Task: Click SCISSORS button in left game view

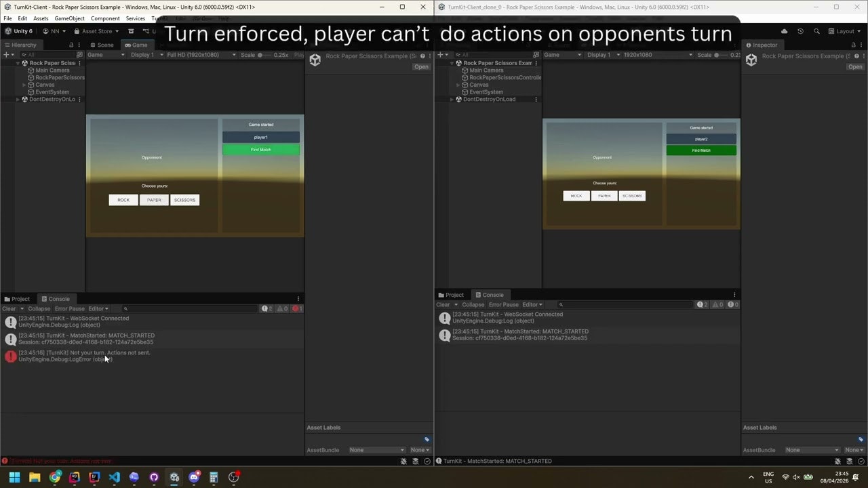Action: coord(184,200)
